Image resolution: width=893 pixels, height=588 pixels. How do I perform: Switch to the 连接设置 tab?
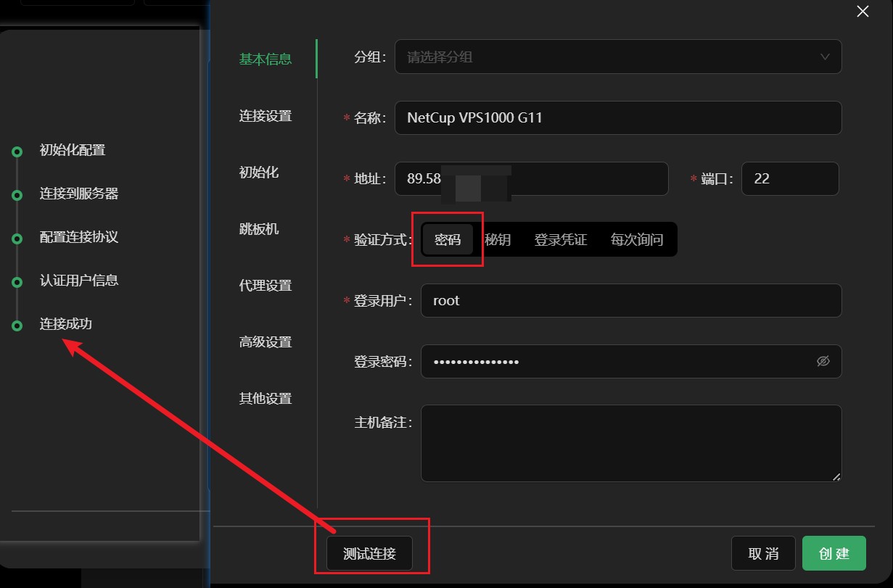(x=266, y=116)
